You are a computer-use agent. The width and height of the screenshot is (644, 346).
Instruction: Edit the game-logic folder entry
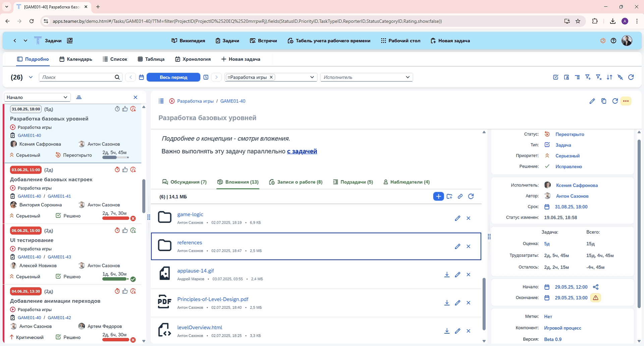(458, 218)
